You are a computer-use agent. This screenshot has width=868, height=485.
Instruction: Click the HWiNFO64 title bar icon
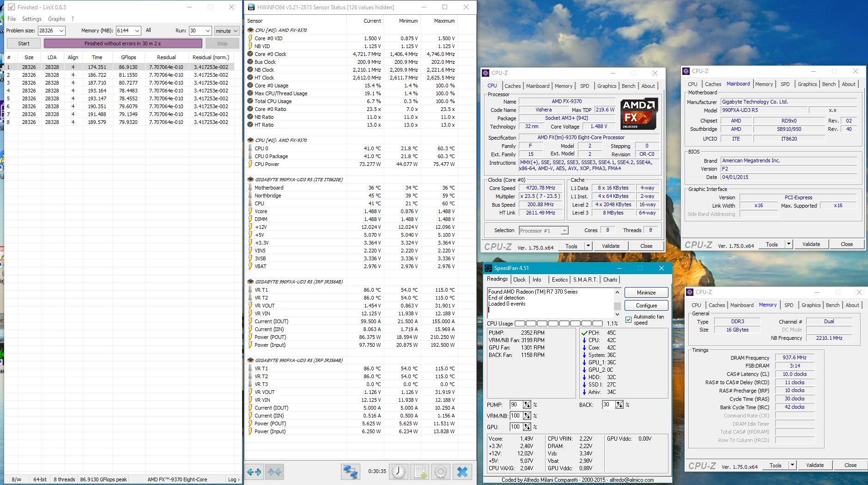tap(251, 7)
